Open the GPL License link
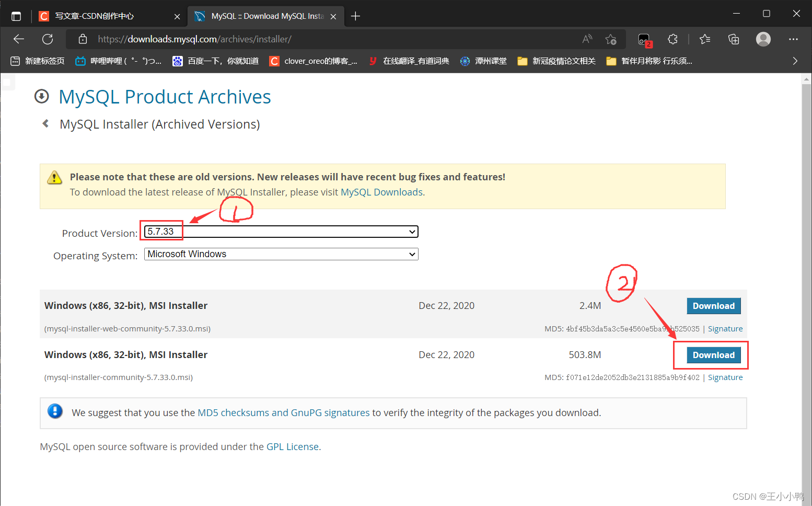The image size is (812, 506). click(292, 447)
